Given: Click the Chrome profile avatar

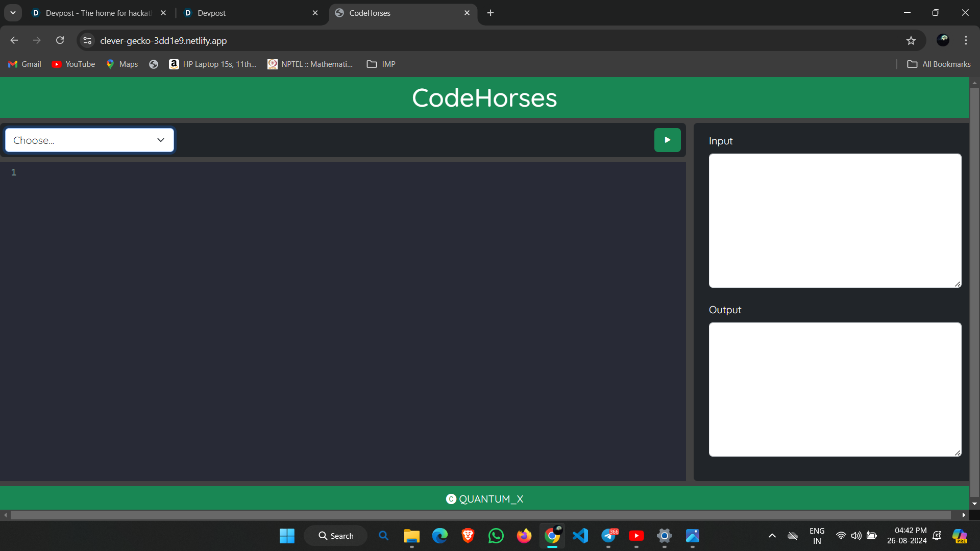Looking at the screenshot, I should pyautogui.click(x=942, y=40).
